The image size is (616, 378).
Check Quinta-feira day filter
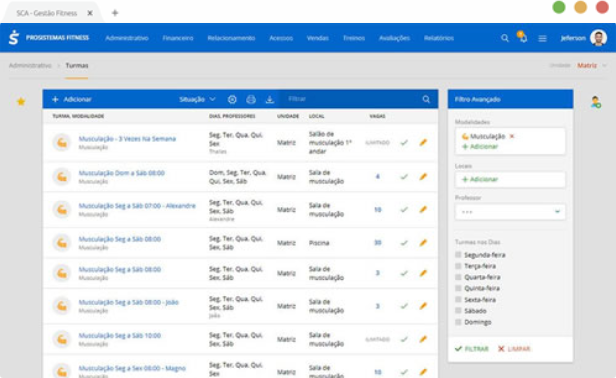(x=458, y=288)
